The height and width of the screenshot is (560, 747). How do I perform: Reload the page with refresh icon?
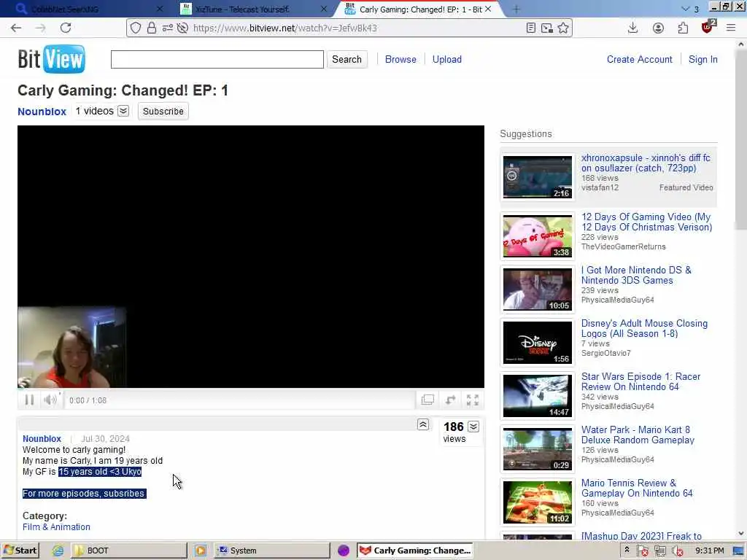(66, 28)
